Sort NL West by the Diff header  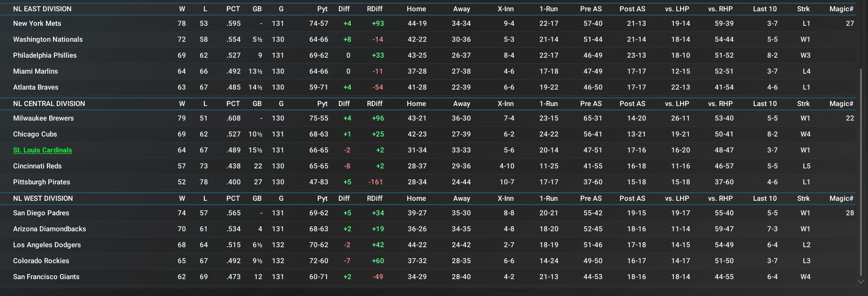tap(344, 198)
